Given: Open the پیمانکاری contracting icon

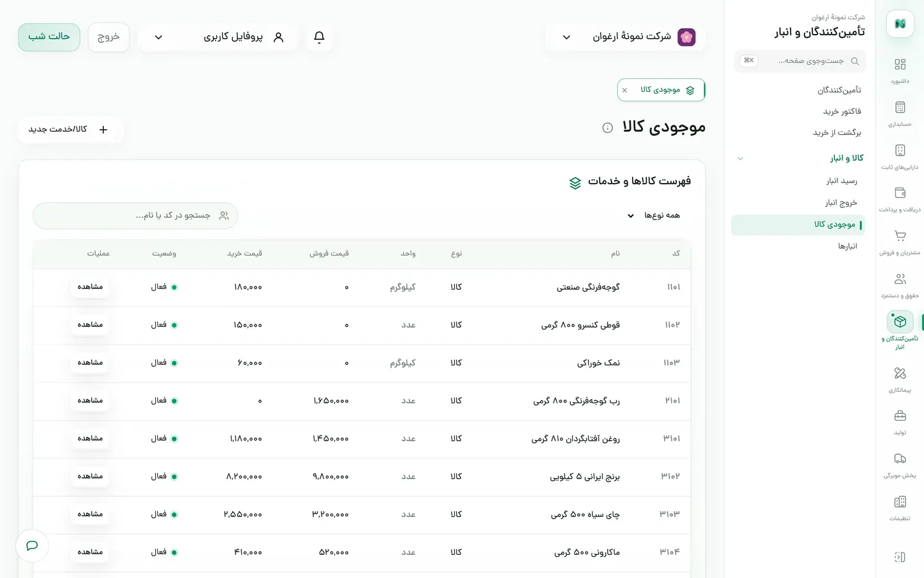Looking at the screenshot, I should (900, 373).
